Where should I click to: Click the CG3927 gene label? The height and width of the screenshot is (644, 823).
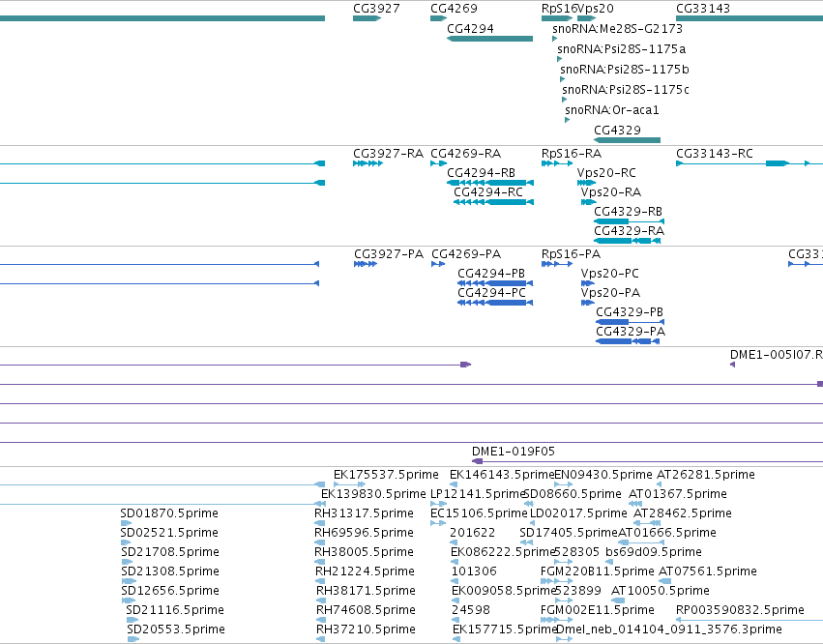[x=376, y=9]
